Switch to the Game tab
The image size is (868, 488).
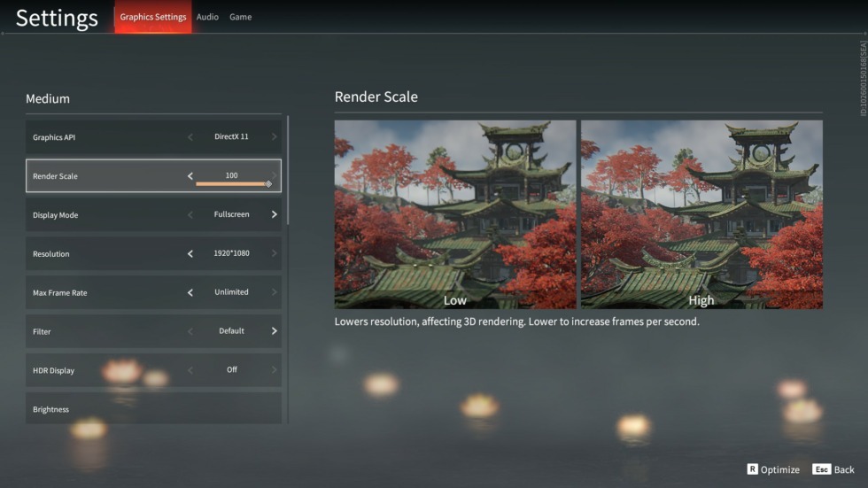[240, 17]
